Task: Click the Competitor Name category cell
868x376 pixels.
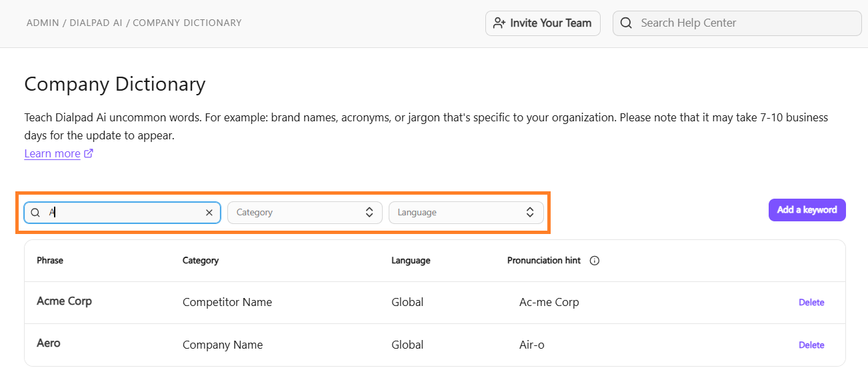Action: pos(227,302)
